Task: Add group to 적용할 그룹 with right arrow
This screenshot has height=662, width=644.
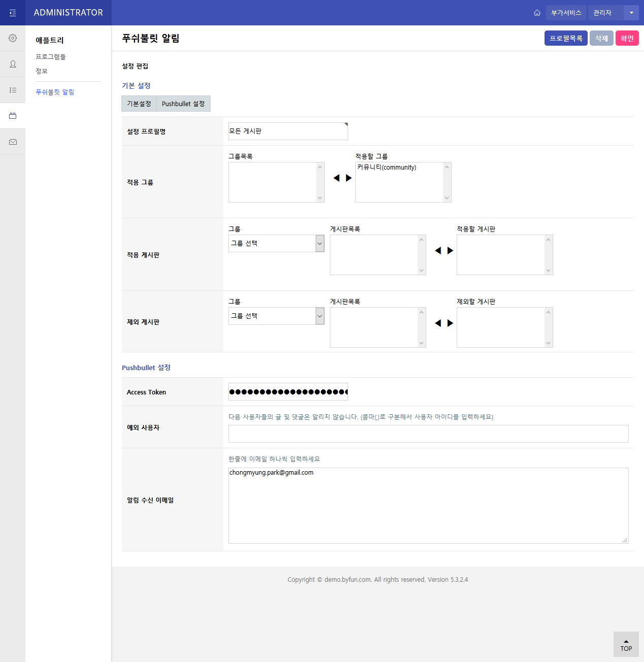Action: coord(349,178)
